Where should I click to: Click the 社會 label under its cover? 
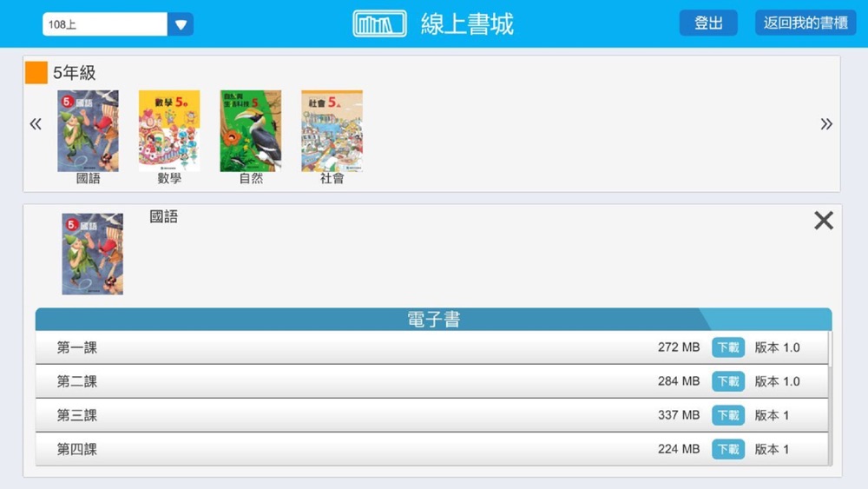tap(332, 178)
